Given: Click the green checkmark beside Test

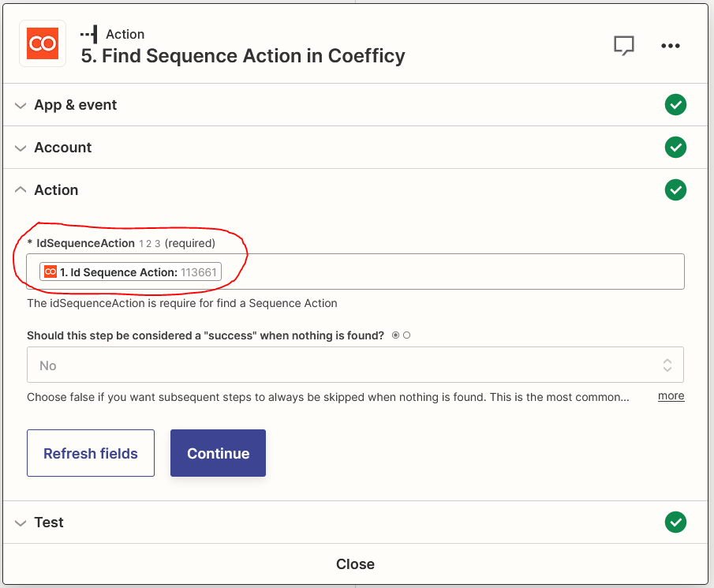Looking at the screenshot, I should [675, 522].
